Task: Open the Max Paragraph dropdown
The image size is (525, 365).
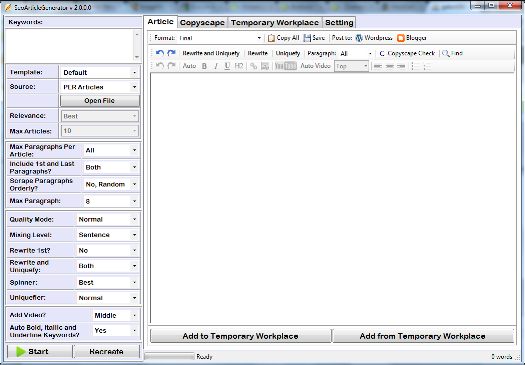Action: click(110, 201)
